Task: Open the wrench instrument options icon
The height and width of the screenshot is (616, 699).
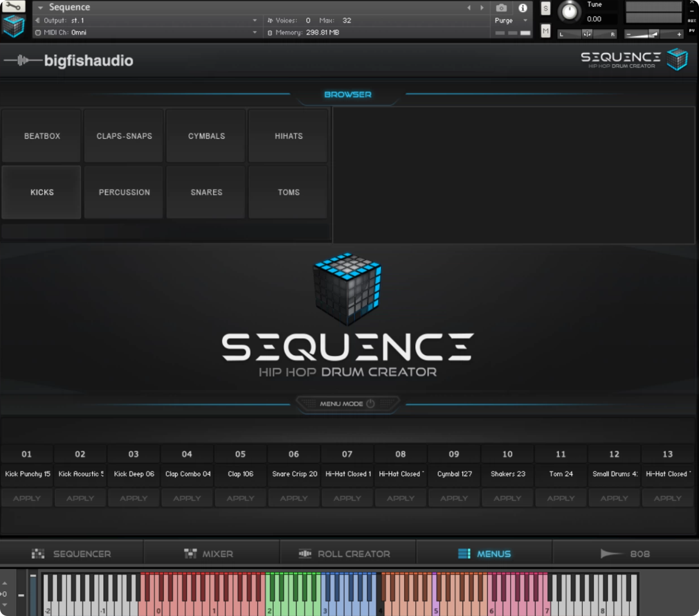Action: click(14, 6)
